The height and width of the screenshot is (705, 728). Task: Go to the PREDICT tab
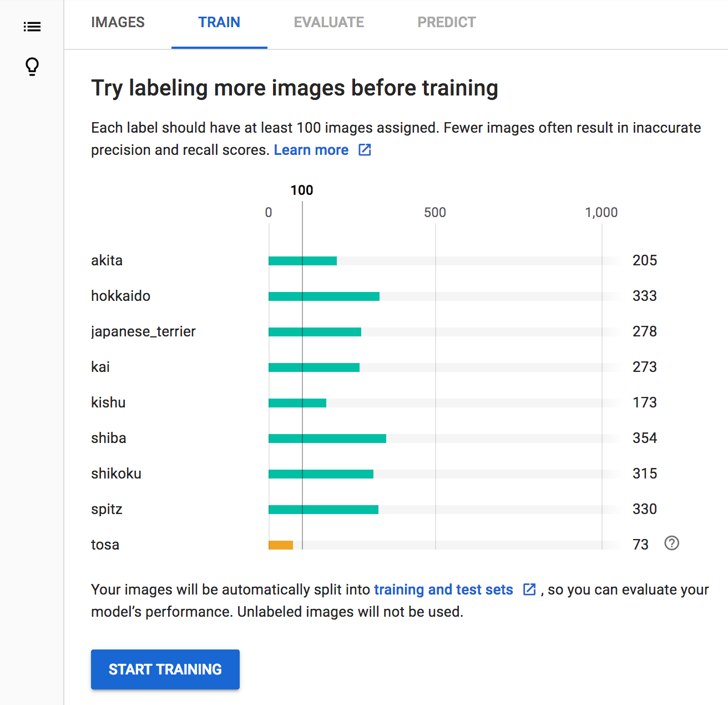447,23
